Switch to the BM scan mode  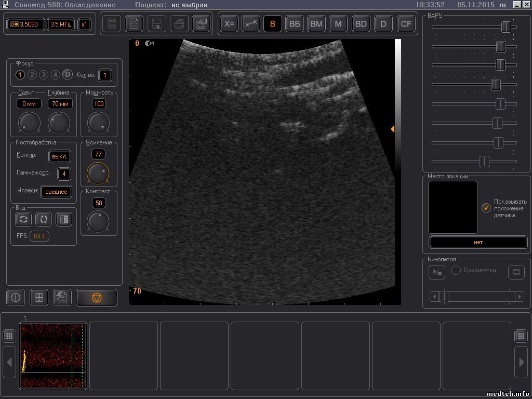[316, 24]
